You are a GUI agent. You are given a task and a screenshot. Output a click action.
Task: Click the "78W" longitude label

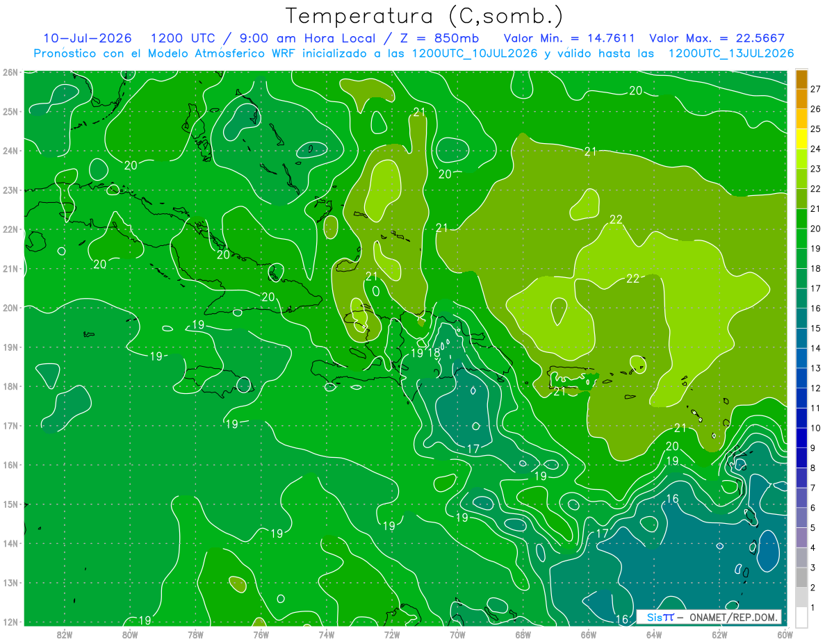coord(195,634)
